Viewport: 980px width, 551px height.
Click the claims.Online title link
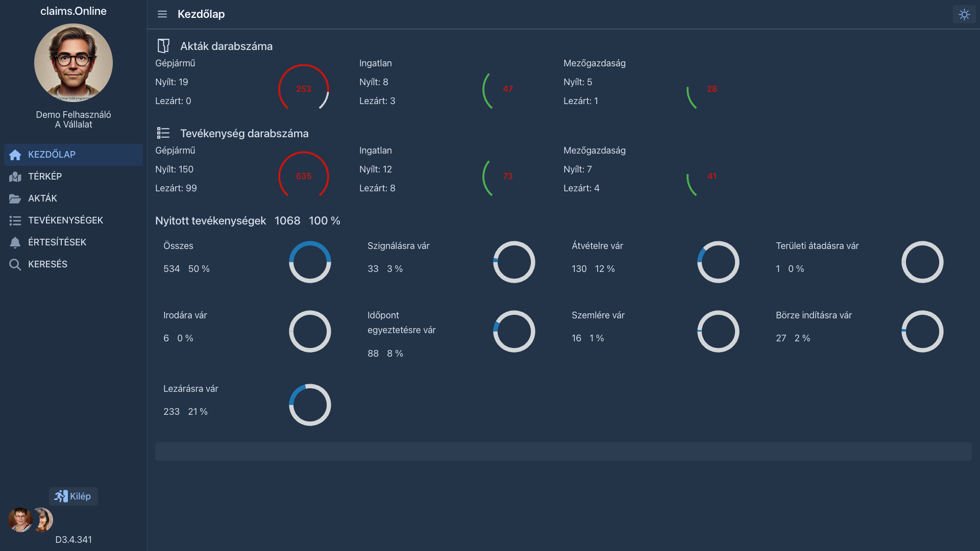coord(73,11)
